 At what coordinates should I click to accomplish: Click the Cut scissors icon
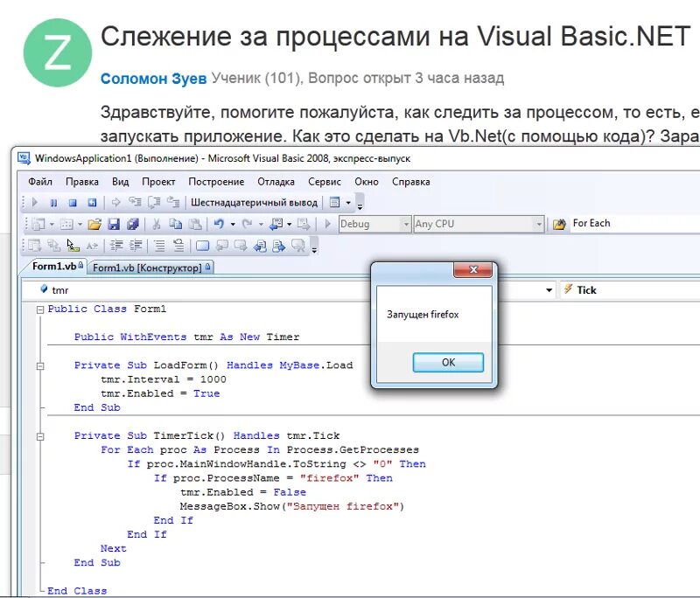[157, 225]
